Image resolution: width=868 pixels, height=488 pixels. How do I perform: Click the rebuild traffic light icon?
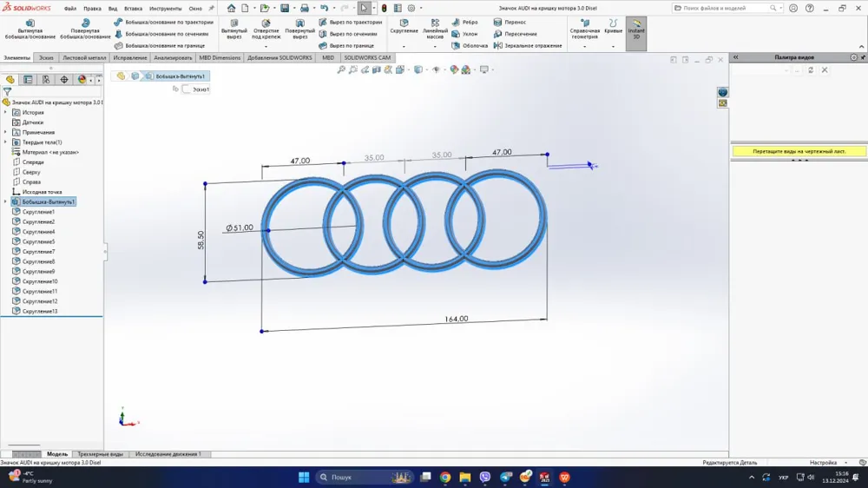pos(384,9)
